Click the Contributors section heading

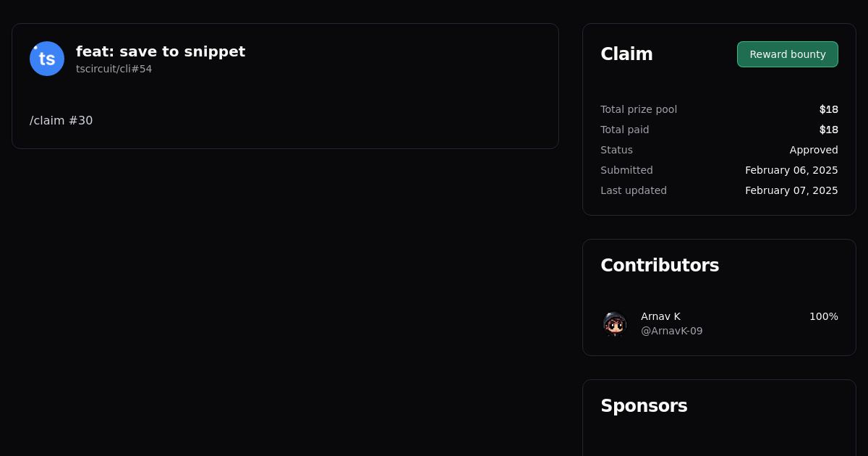(659, 266)
